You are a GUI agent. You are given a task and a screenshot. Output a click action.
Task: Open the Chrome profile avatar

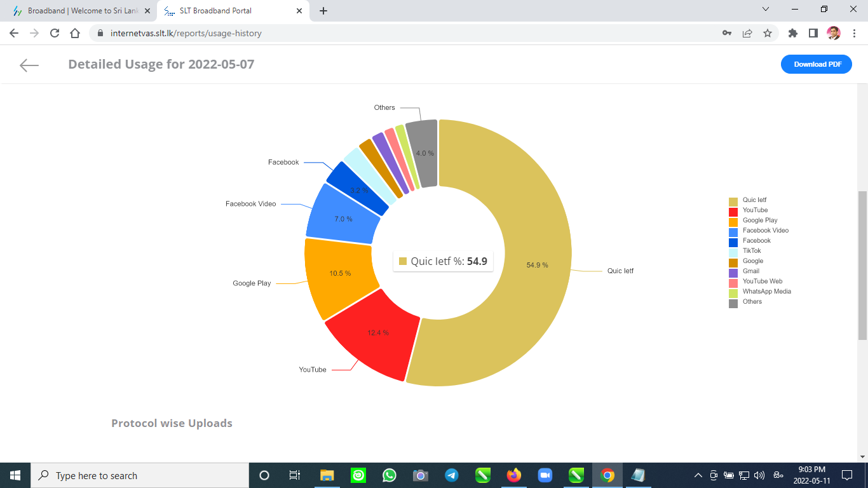point(834,33)
